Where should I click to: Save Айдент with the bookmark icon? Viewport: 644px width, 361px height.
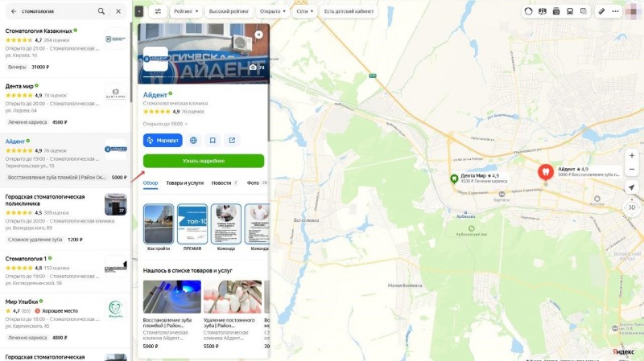coord(213,140)
